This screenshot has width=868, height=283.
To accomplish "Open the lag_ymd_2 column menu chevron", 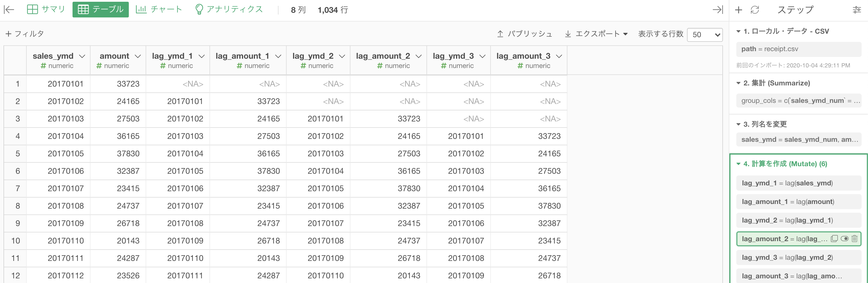I will tap(342, 56).
